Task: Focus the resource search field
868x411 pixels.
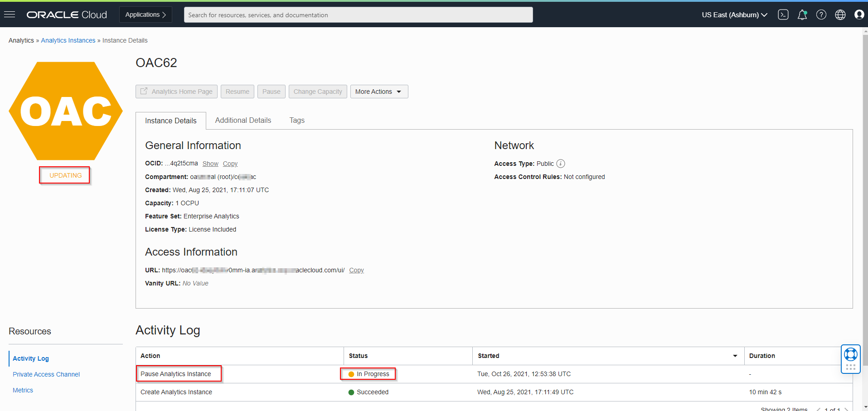Action: [358, 15]
